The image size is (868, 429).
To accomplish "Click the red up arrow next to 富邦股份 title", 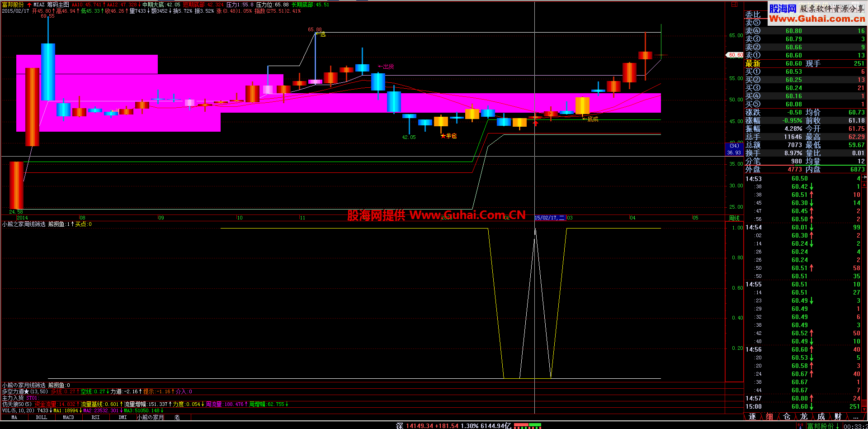I will click(x=29, y=5).
